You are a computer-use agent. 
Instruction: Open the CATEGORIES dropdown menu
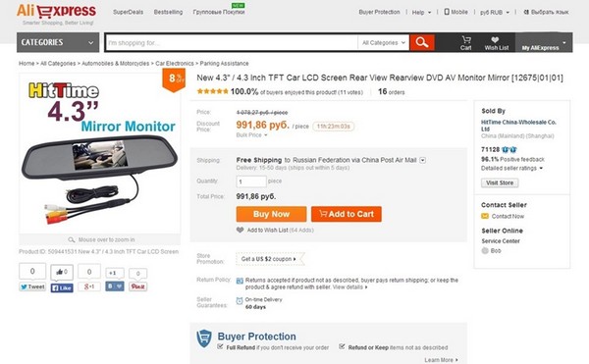tap(58, 42)
